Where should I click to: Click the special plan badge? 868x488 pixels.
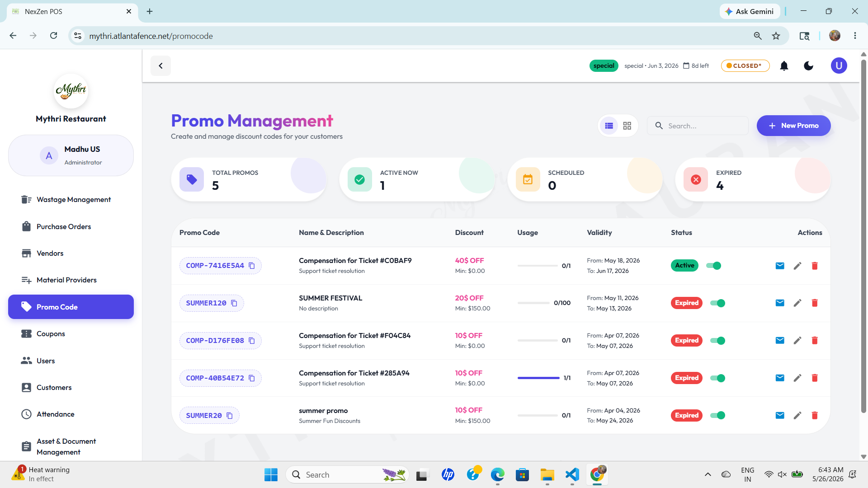[x=604, y=66]
